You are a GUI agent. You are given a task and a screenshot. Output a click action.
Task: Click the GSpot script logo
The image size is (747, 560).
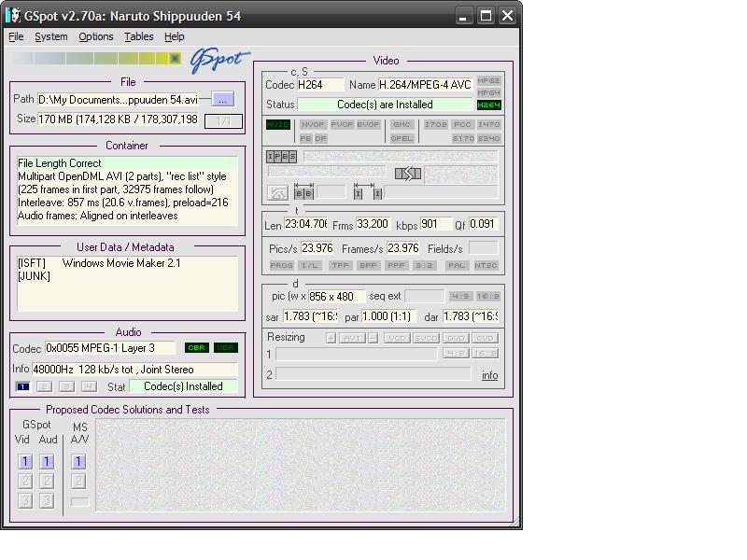click(x=219, y=61)
